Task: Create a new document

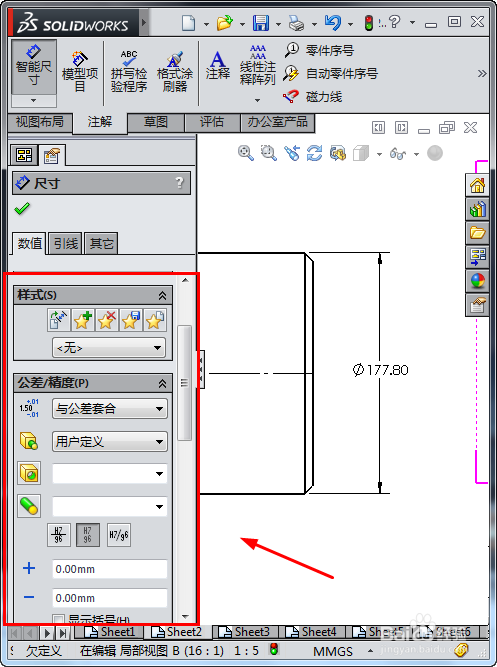Action: [188, 23]
